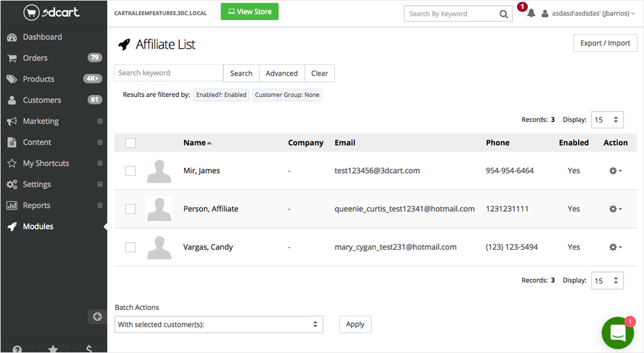Screen dimensions: 644x353
Task: Click the search magnifier icon in header
Action: pos(504,14)
